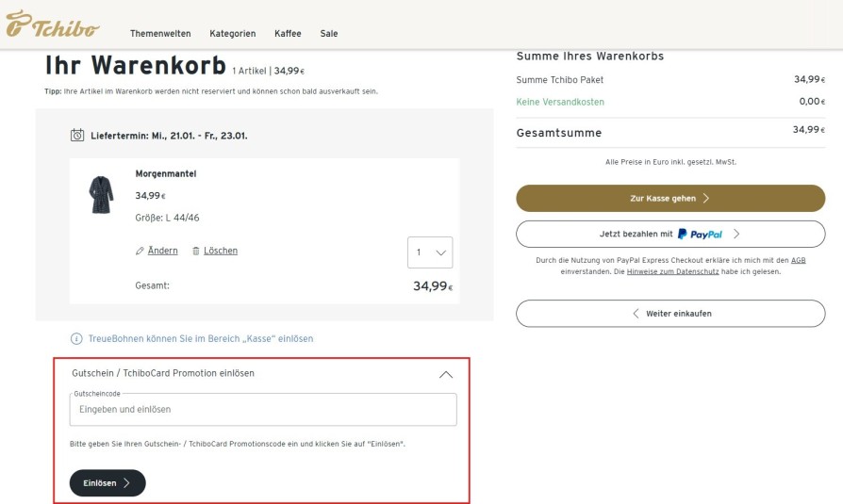Click back arrow on Weiter einkaufen
This screenshot has width=843, height=504.
point(636,314)
